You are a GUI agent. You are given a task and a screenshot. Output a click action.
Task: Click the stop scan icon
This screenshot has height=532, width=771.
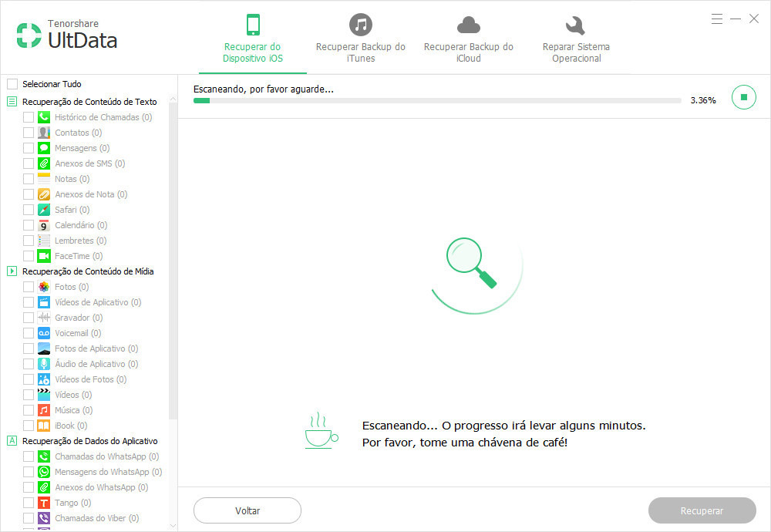click(x=743, y=97)
